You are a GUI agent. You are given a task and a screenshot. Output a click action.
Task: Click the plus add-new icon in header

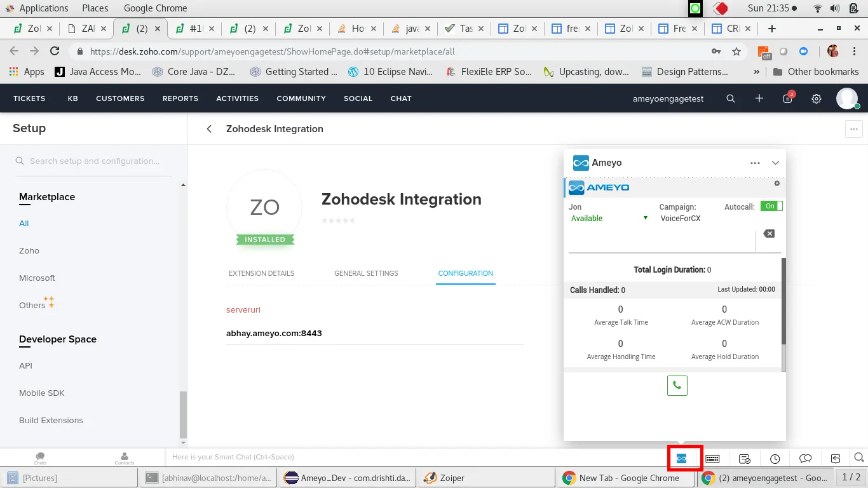pos(759,98)
